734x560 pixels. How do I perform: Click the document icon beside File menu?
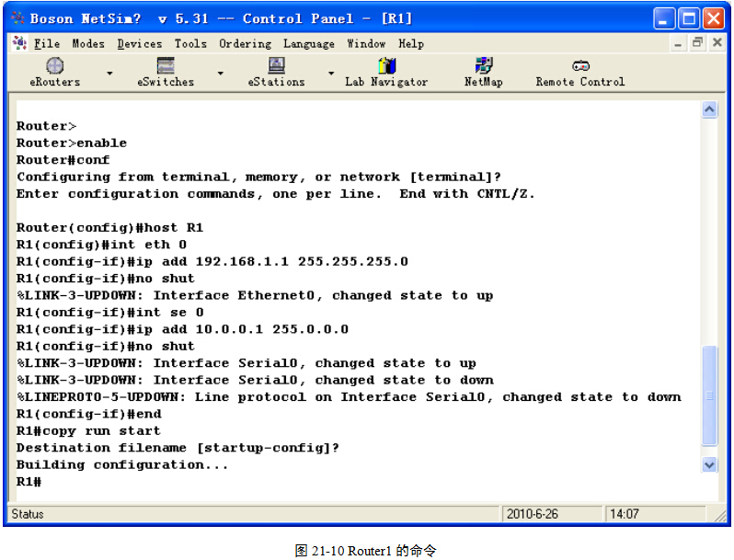(x=19, y=43)
